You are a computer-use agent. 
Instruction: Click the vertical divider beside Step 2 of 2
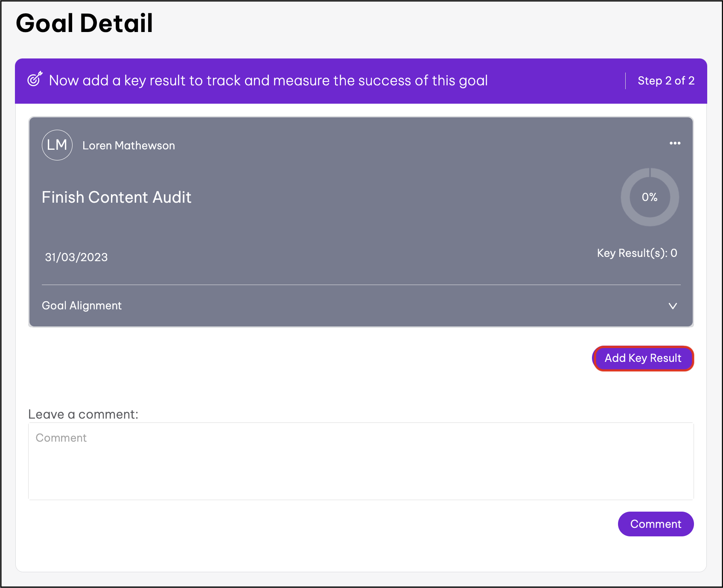point(625,81)
